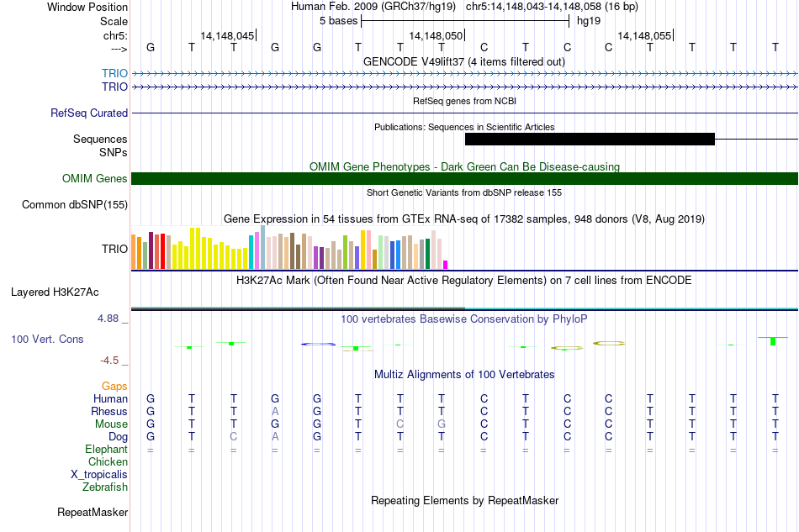Viewport: 799px width, 532px height.
Task: Click the A base in the Dog row
Action: click(x=275, y=437)
